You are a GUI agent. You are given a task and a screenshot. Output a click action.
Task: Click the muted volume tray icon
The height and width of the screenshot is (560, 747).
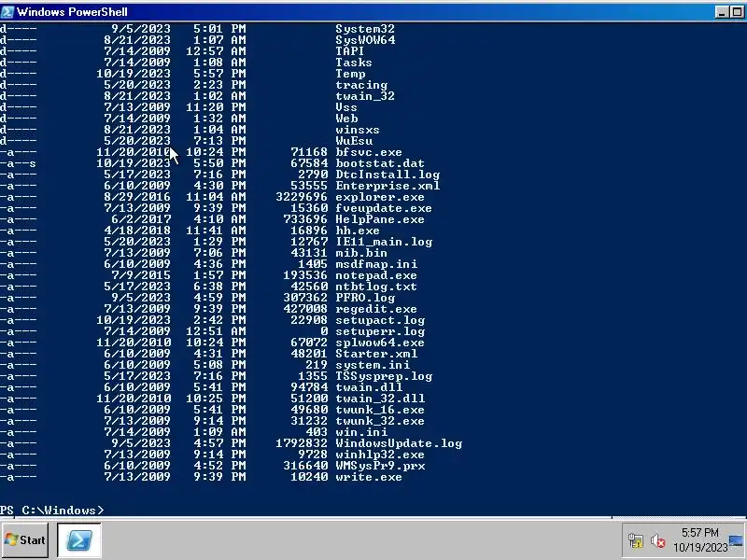pyautogui.click(x=658, y=540)
